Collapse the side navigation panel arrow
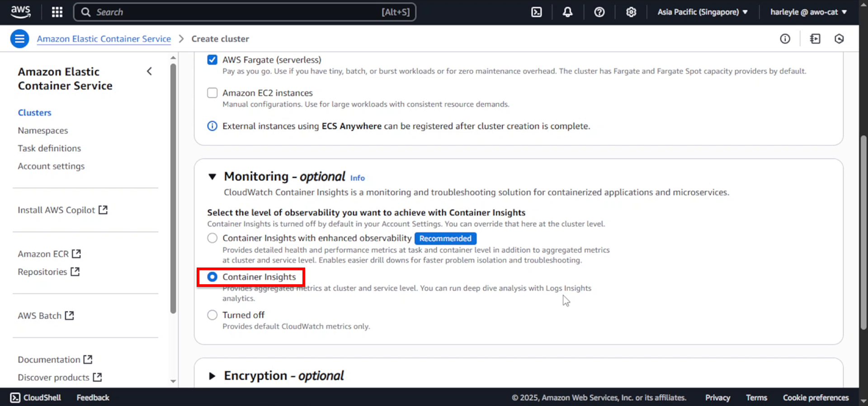Image resolution: width=868 pixels, height=406 pixels. (149, 72)
